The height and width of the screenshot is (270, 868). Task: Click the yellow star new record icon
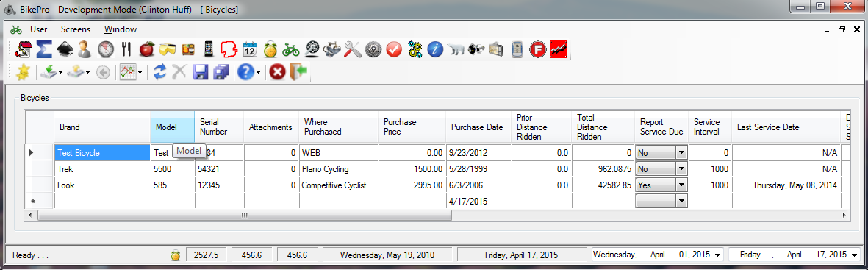[23, 72]
